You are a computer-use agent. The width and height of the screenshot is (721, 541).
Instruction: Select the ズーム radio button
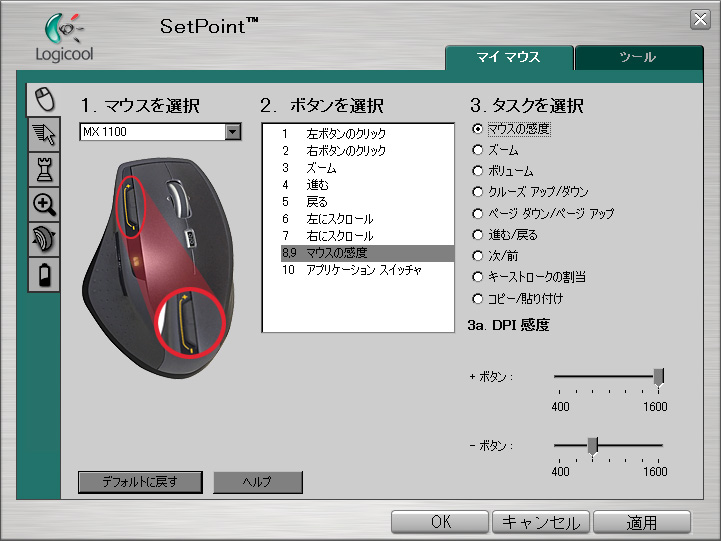477,150
